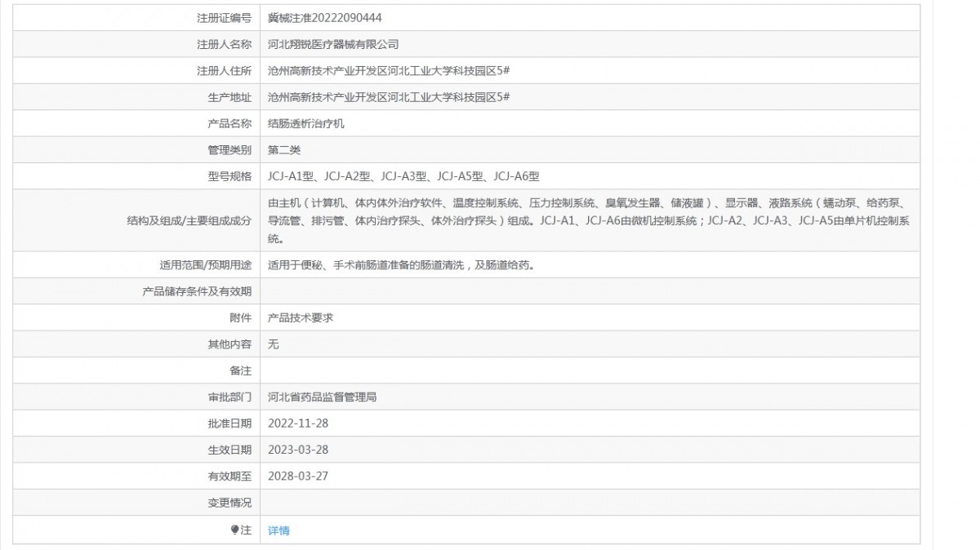Click the 结构及组成/主要组成成分 label

[189, 220]
